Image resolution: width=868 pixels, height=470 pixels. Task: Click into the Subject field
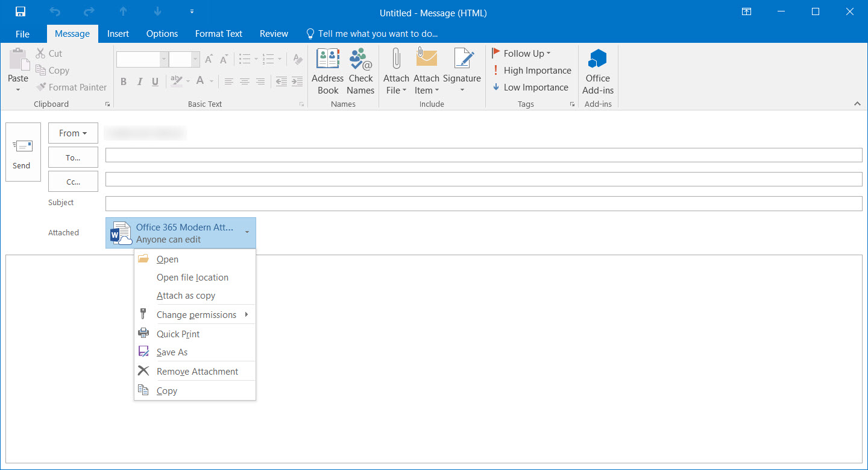(483, 203)
